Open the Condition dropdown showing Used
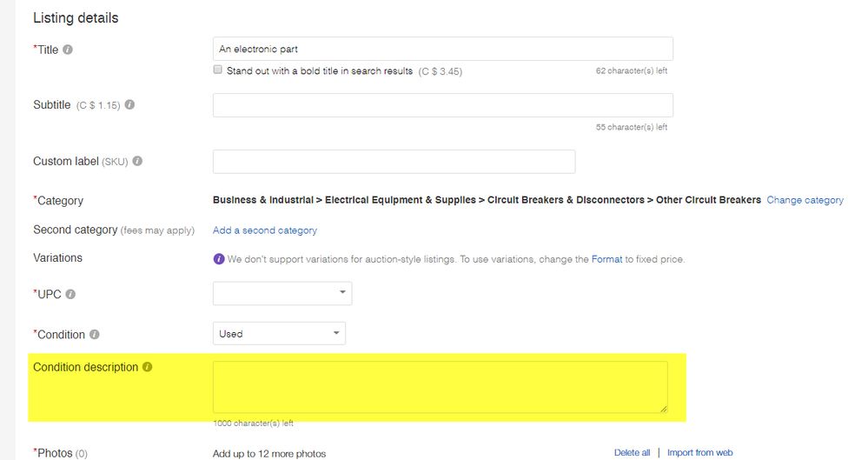 tap(279, 334)
